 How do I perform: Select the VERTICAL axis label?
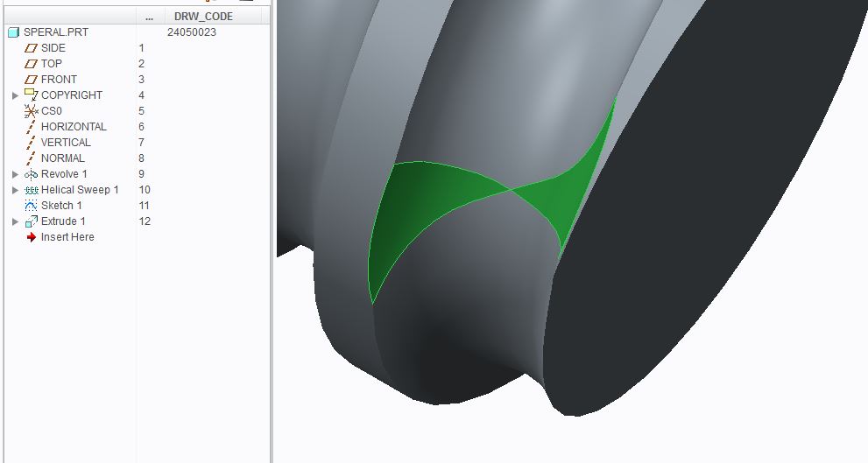coord(66,143)
